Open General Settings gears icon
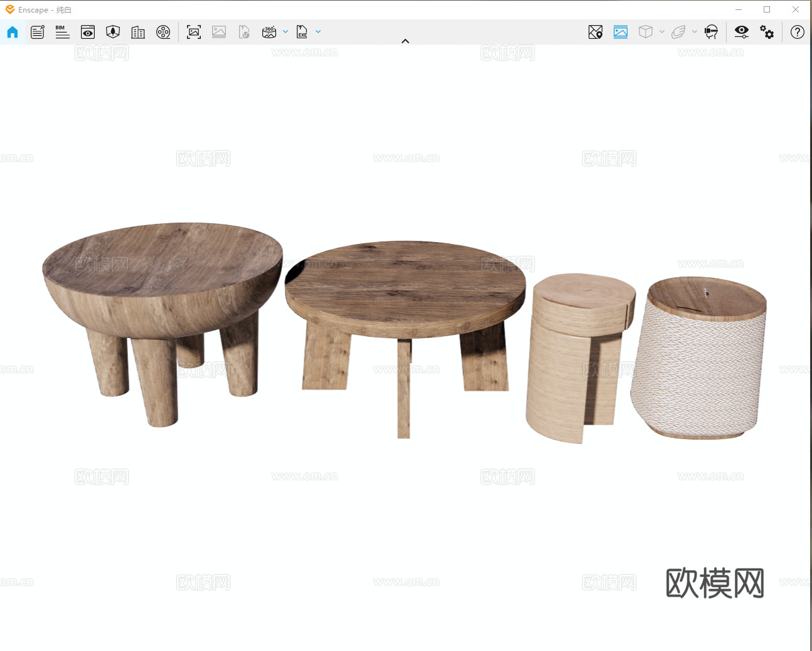The image size is (812, 651). click(x=767, y=32)
